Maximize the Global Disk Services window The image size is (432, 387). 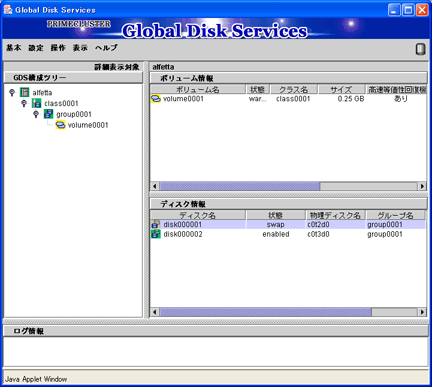point(408,10)
